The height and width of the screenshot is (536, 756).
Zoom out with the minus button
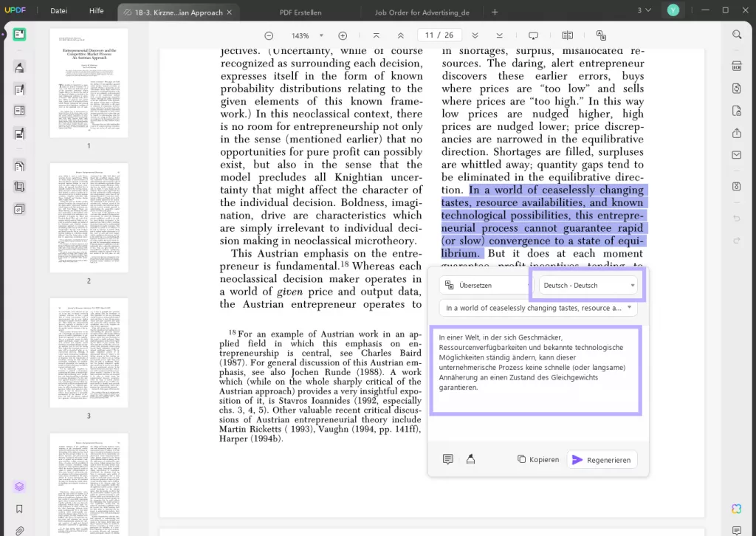coord(269,35)
